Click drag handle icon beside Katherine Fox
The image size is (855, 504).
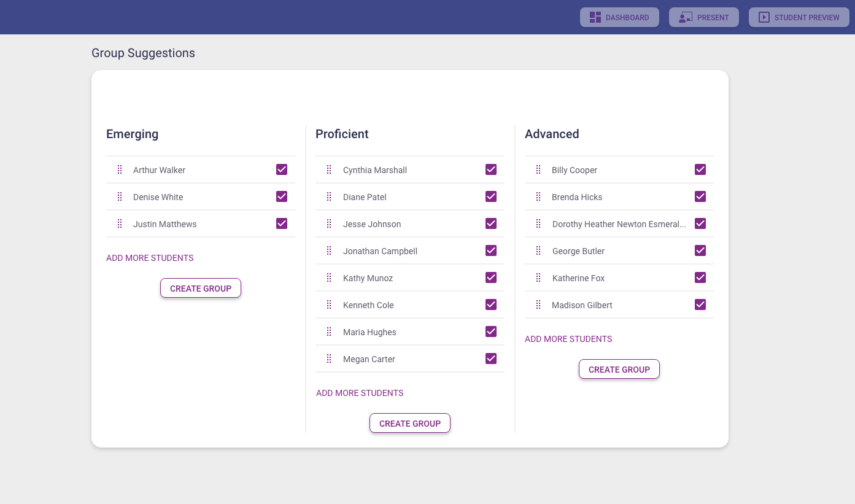(x=538, y=278)
